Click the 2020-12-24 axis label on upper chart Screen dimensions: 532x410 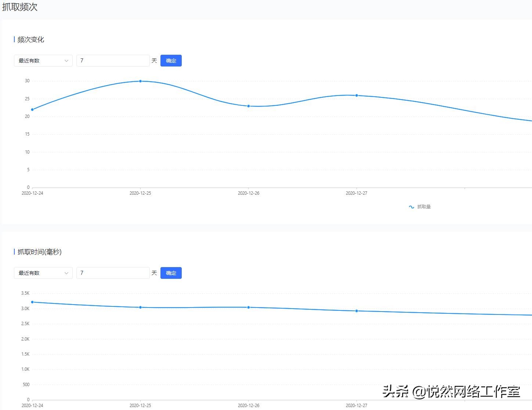[32, 193]
